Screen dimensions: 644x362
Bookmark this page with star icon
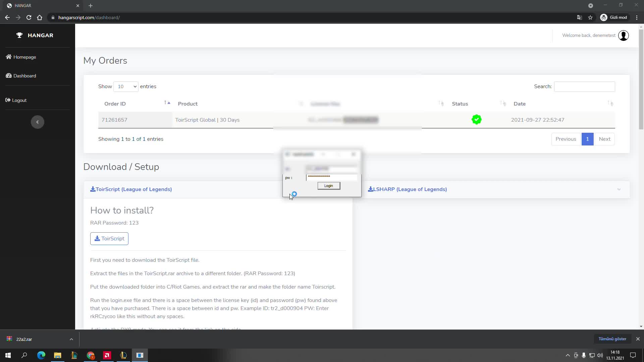590,17
